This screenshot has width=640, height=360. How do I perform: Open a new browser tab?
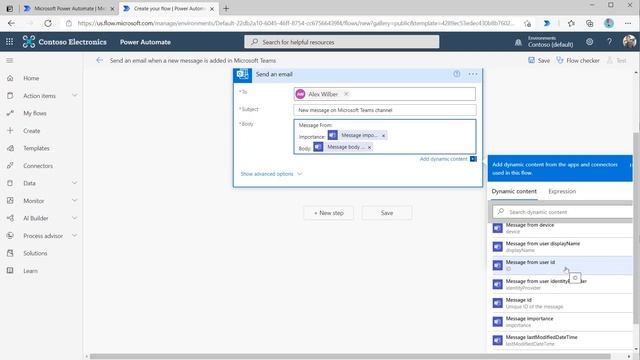(x=226, y=8)
